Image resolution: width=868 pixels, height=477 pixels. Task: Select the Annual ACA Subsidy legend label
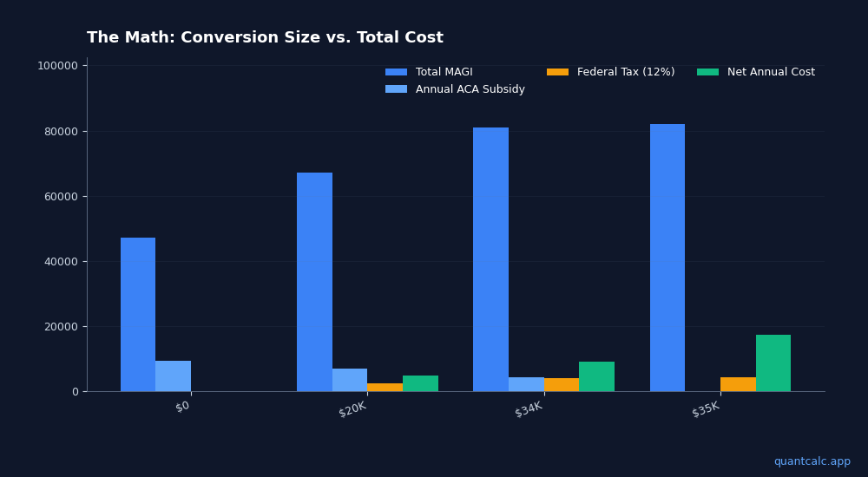(x=470, y=89)
